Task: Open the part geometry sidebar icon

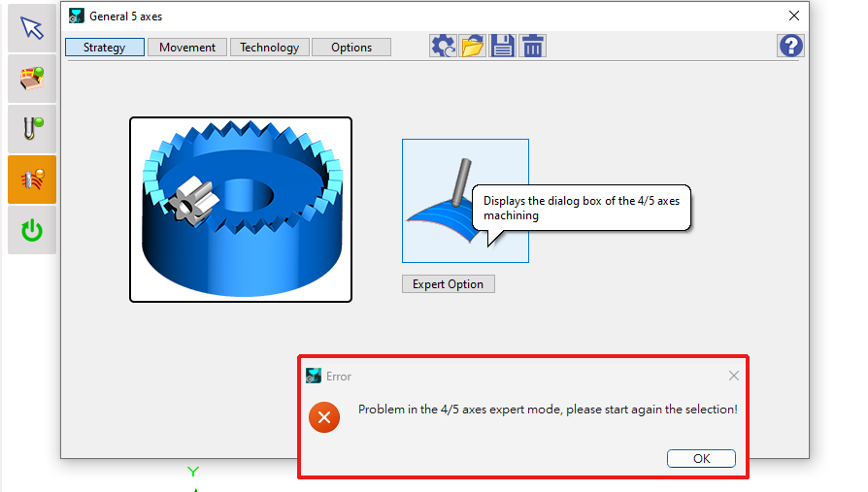Action: pos(32,79)
